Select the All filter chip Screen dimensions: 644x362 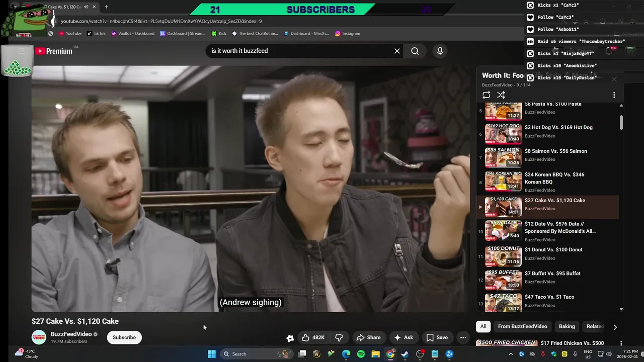click(x=483, y=326)
